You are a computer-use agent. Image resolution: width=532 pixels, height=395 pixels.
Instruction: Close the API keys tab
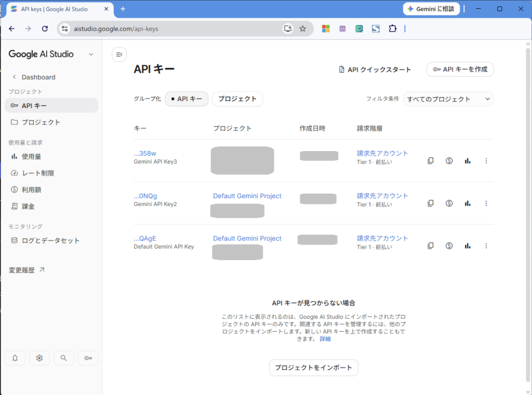pyautogui.click(x=106, y=9)
